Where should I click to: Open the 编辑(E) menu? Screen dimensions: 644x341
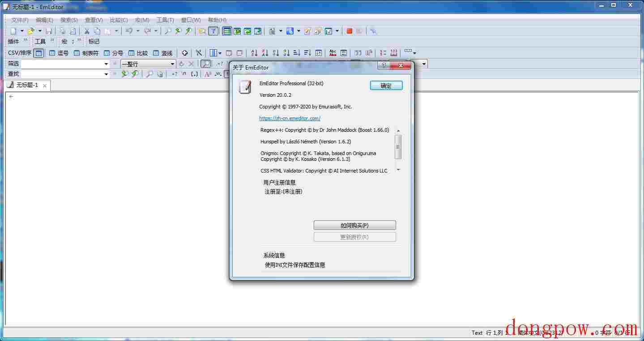click(44, 20)
